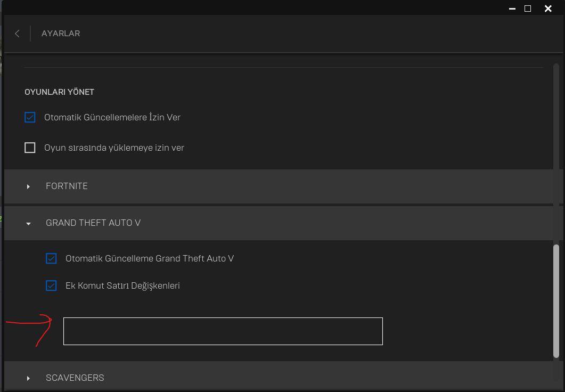The width and height of the screenshot is (565, 392).
Task: Expand the SCAVENGERS section arrow
Action: (x=28, y=378)
